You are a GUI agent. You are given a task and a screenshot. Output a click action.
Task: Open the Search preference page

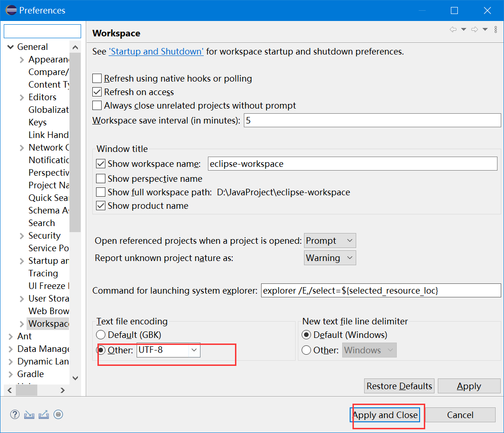point(42,223)
